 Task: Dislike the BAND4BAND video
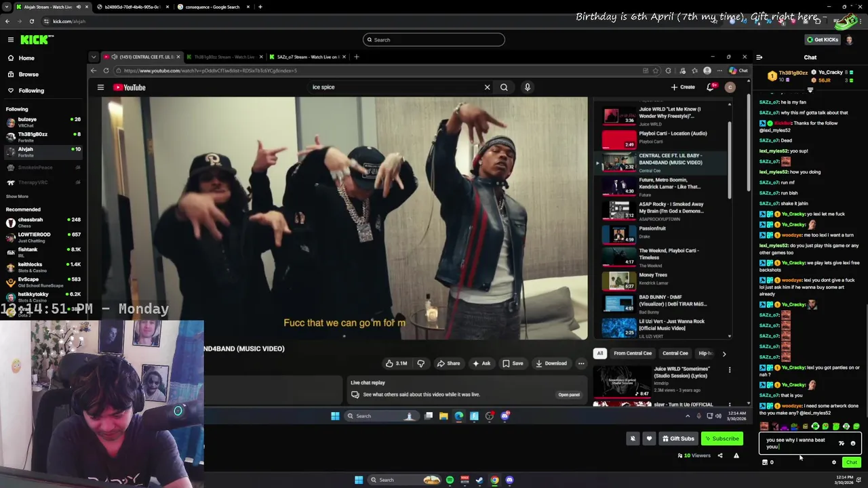click(x=421, y=364)
